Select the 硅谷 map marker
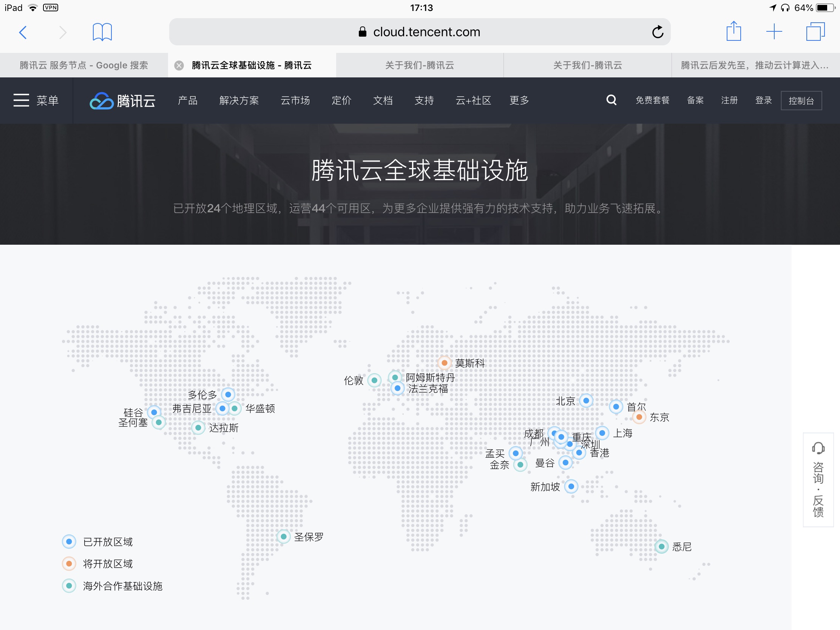Viewport: 840px width, 630px height. (x=154, y=412)
